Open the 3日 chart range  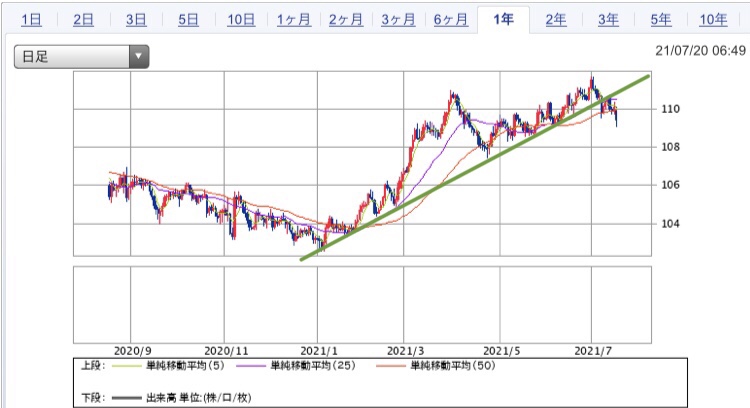(136, 20)
